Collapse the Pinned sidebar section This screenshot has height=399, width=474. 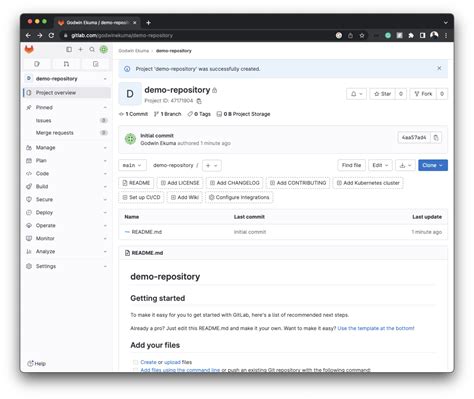(67, 107)
